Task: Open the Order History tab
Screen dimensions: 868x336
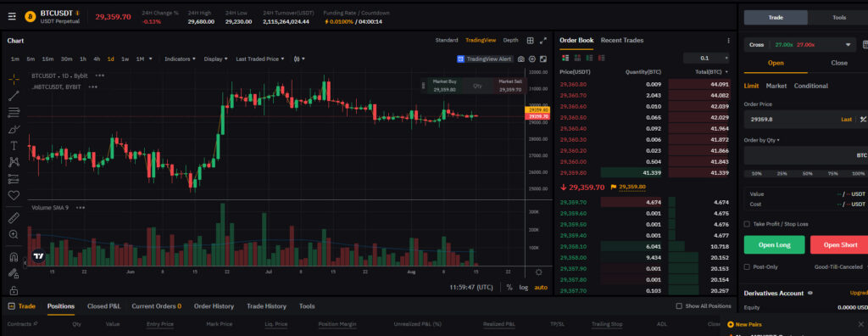Action: click(x=214, y=306)
